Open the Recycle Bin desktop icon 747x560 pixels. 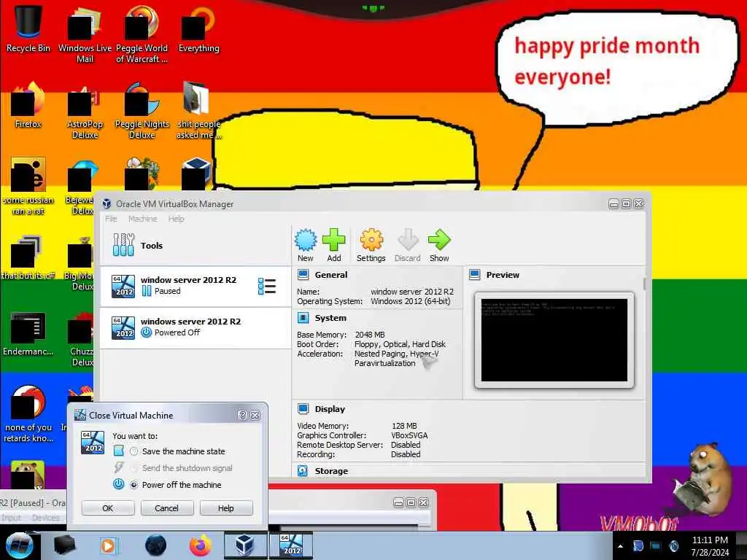point(28,28)
